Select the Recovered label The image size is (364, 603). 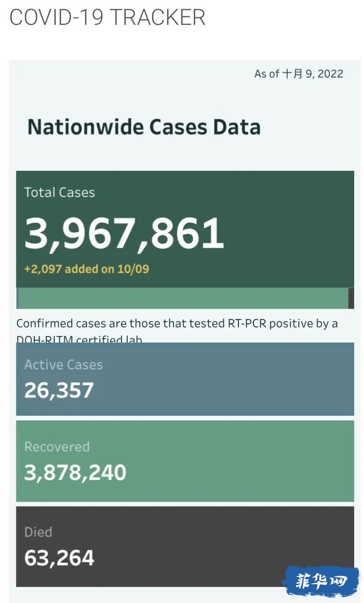coord(57,446)
